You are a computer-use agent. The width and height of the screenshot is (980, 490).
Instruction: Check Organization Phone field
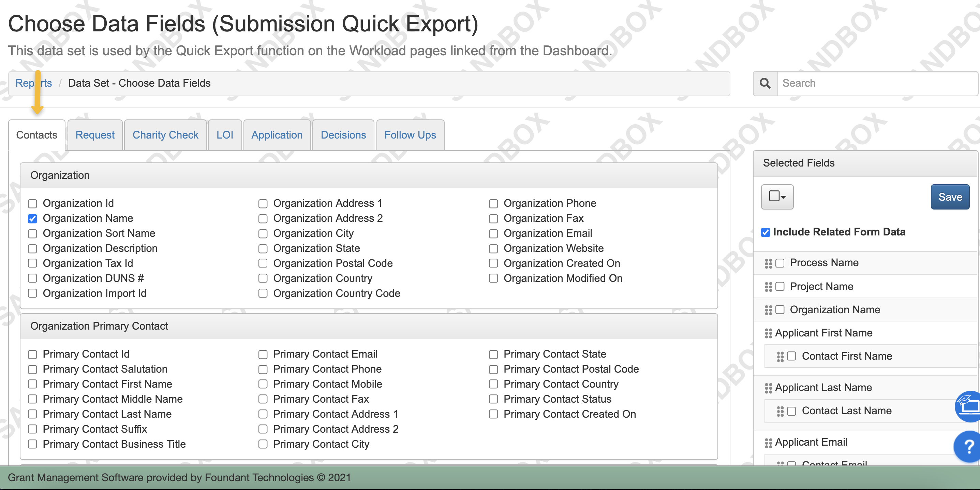[x=493, y=204]
